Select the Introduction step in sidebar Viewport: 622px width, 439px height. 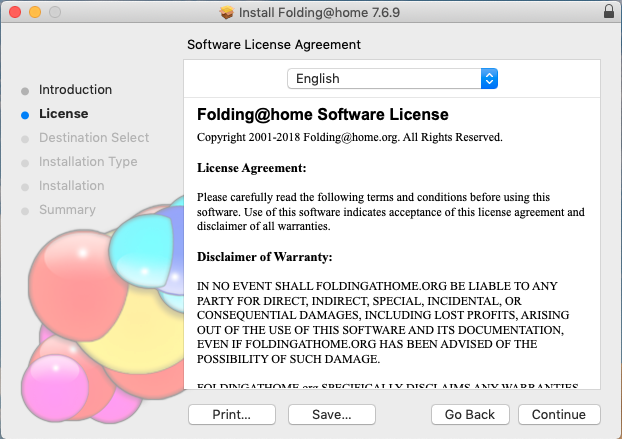point(75,90)
